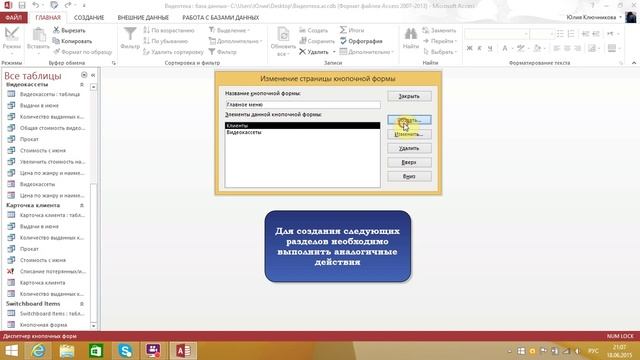Click the Replace (Заменить) command
The width and height of the screenshot is (640, 360).
[x=439, y=30]
